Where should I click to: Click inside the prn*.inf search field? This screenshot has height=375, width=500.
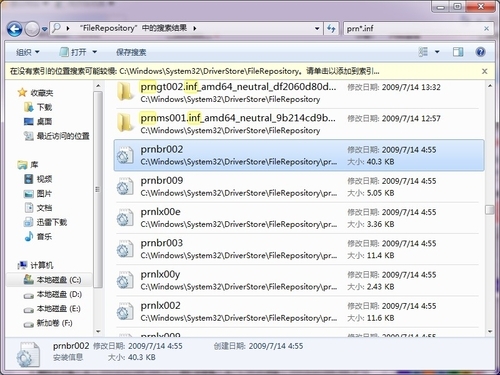coord(413,29)
